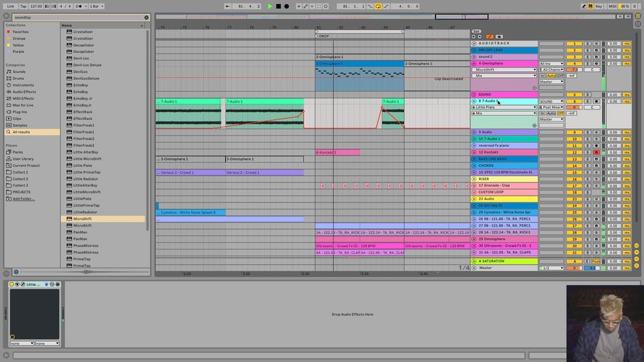Screen dimensions: 644x362
Task: Toggle the MIDI arrangement overdub plus icon
Action: (x=299, y=6)
